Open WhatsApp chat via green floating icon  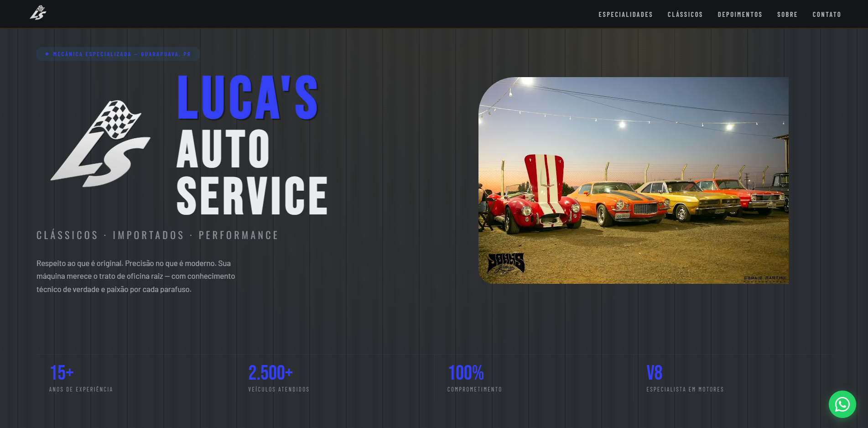pyautogui.click(x=842, y=404)
